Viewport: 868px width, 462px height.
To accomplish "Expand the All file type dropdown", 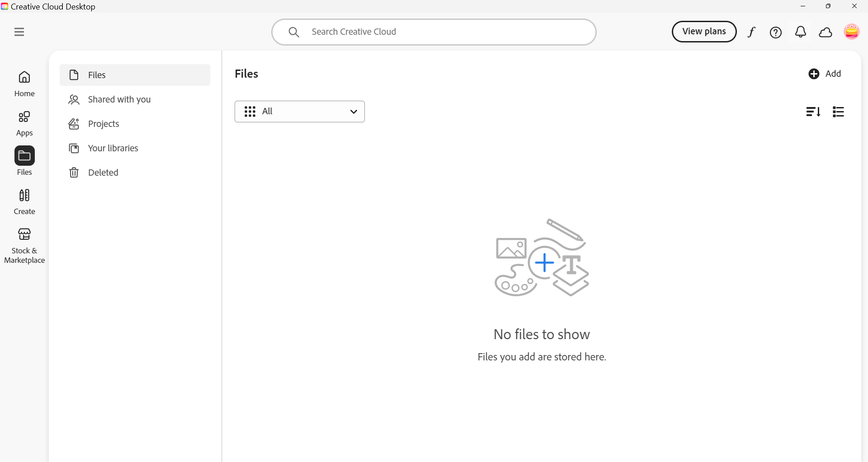I will point(300,112).
